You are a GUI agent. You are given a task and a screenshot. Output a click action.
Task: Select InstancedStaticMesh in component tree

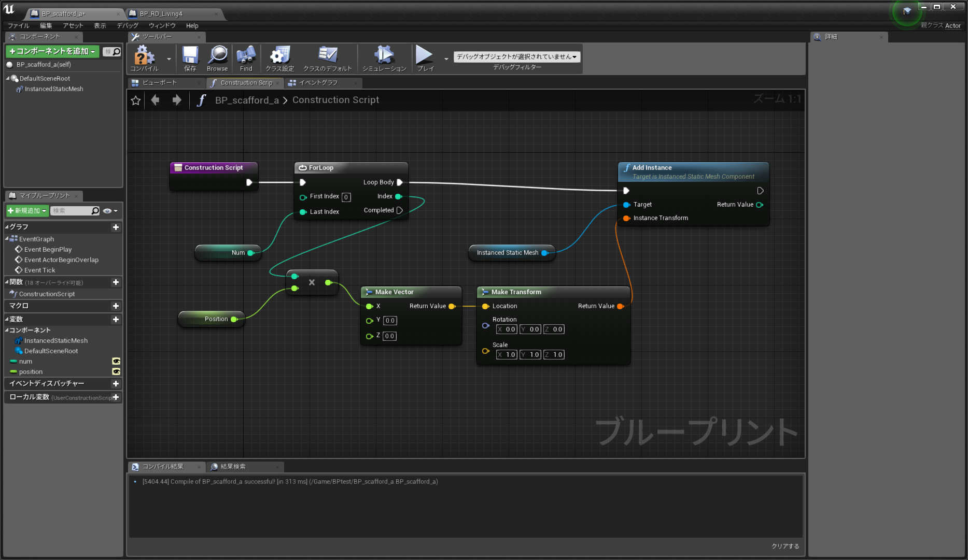pyautogui.click(x=54, y=89)
